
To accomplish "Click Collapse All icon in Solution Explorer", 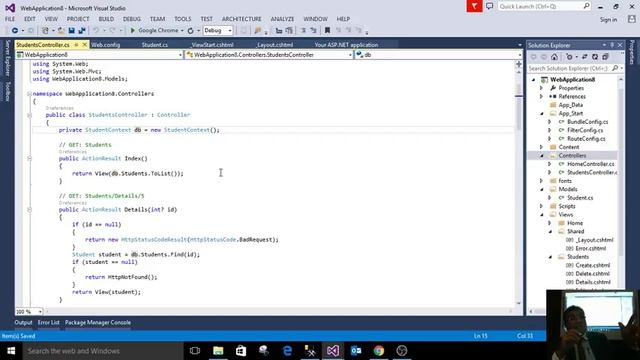I will click(x=605, y=57).
